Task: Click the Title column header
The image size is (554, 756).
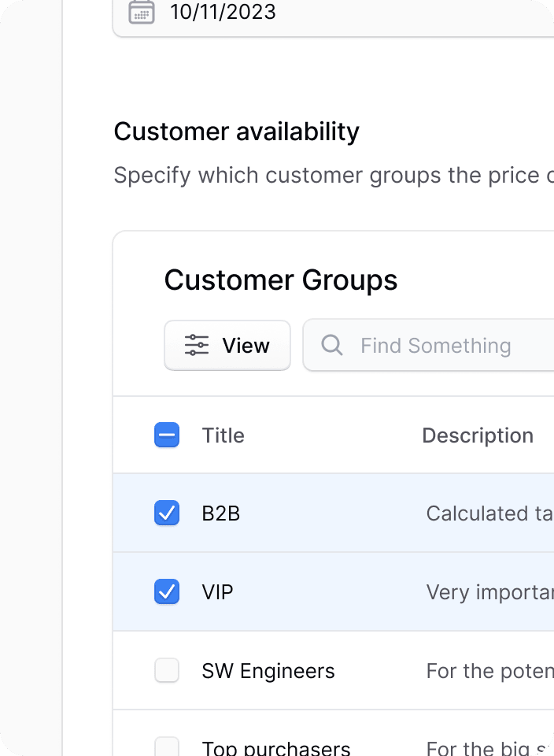Action: [223, 435]
